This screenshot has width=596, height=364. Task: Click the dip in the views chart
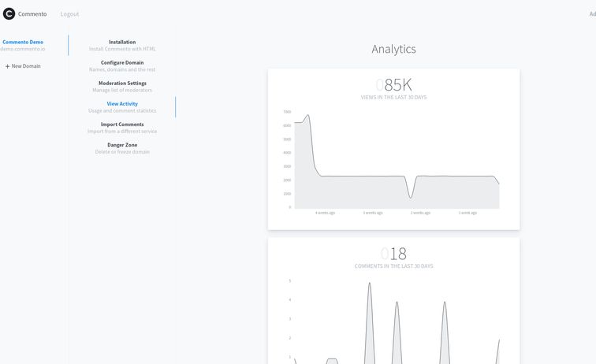coord(410,197)
